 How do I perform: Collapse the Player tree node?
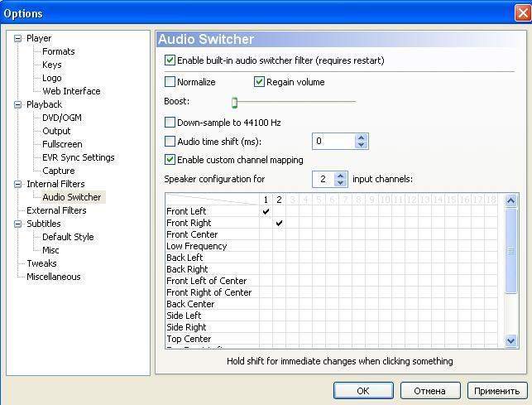point(17,38)
